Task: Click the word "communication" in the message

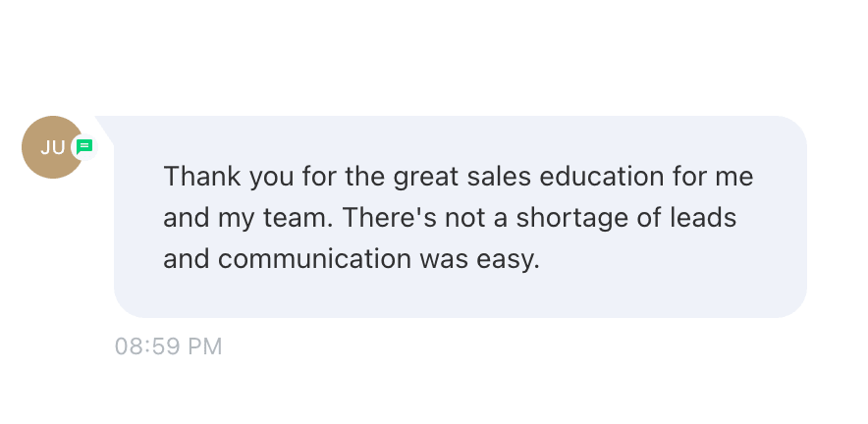Action: (x=315, y=260)
